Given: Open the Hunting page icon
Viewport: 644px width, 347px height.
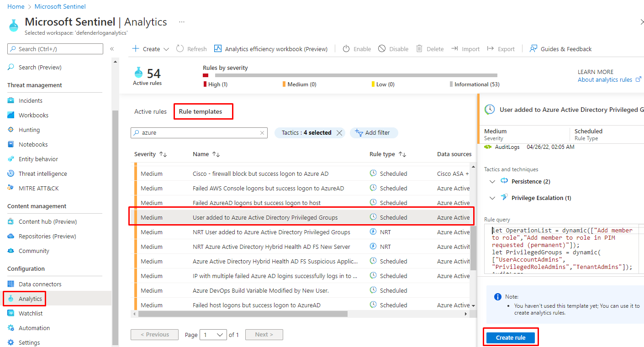Looking at the screenshot, I should tap(11, 130).
